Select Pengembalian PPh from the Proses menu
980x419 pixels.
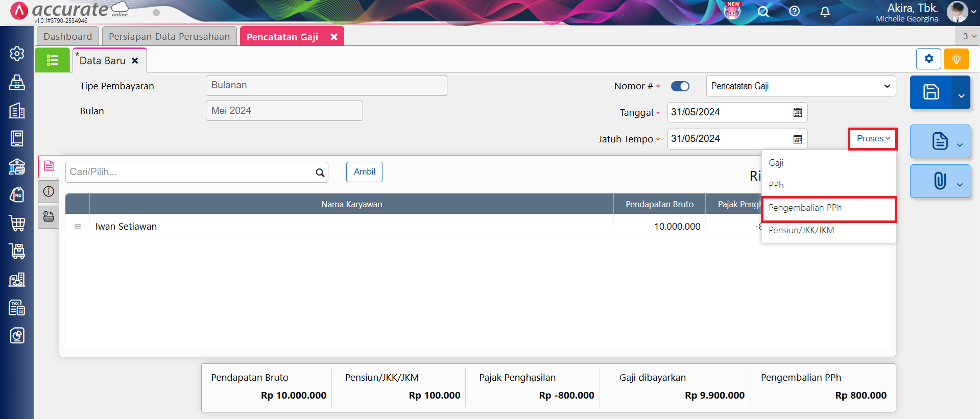[805, 208]
